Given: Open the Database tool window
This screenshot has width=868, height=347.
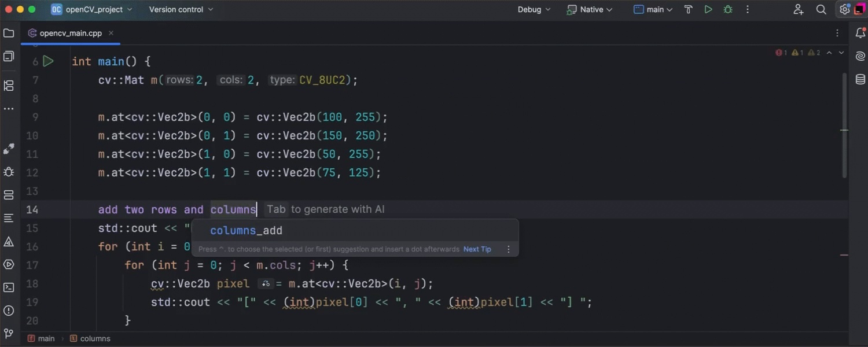Looking at the screenshot, I should [x=860, y=79].
